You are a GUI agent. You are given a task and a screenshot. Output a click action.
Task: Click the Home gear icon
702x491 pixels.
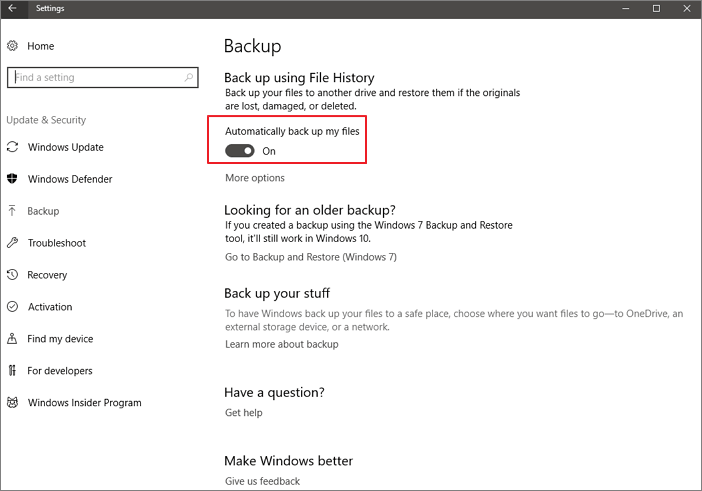coord(12,46)
